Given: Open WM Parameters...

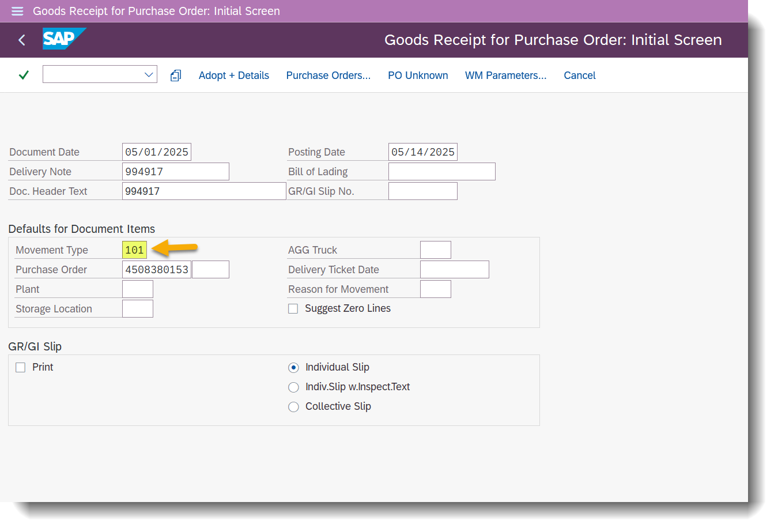Looking at the screenshot, I should click(x=505, y=75).
